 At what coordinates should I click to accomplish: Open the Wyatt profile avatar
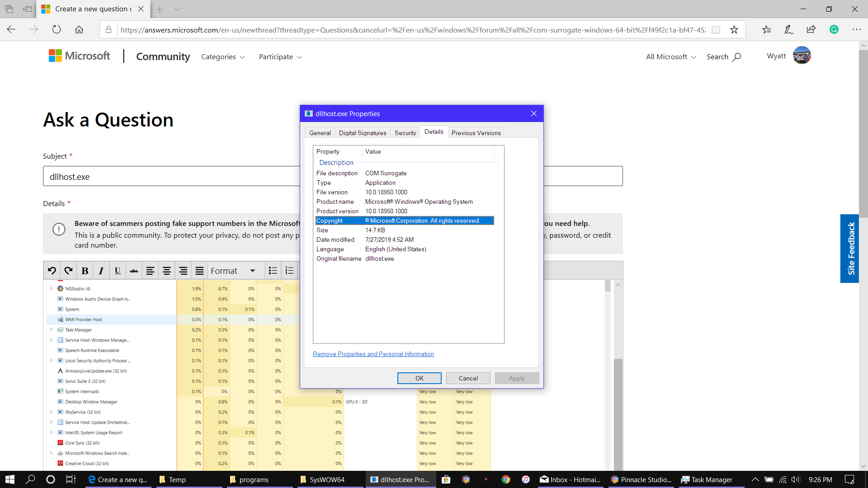(x=802, y=56)
